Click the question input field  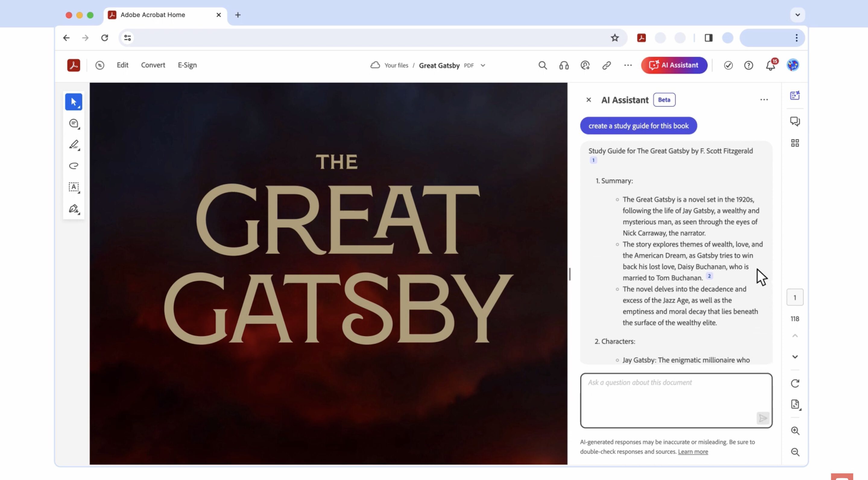676,400
